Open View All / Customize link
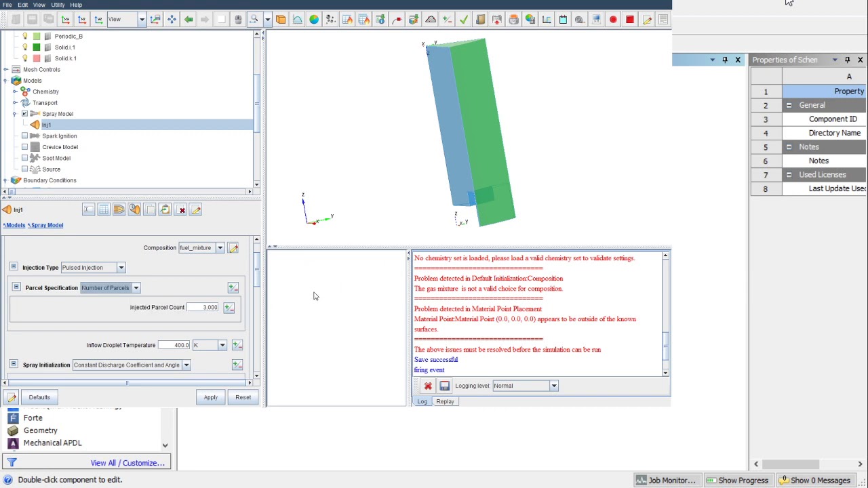 click(x=127, y=463)
